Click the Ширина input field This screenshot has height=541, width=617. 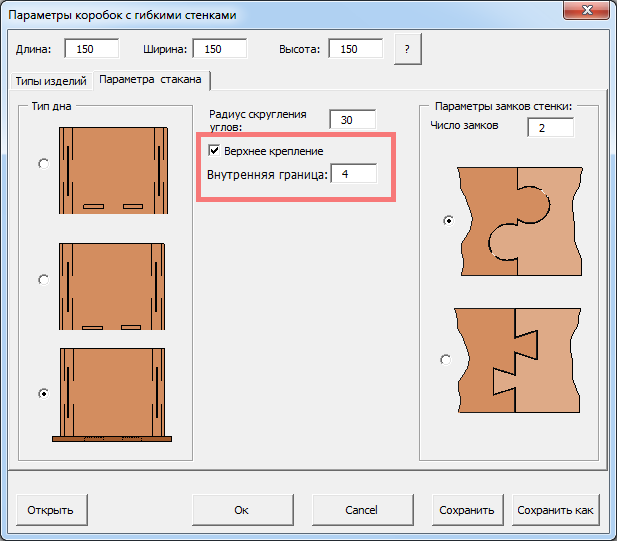click(220, 49)
